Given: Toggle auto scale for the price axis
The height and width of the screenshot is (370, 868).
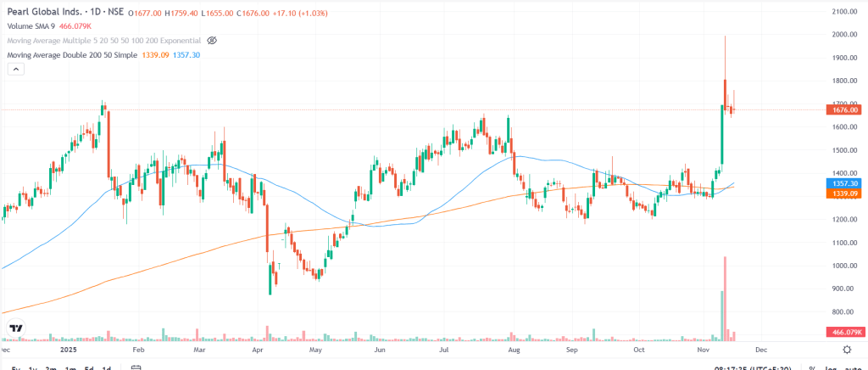Looking at the screenshot, I should pos(855,367).
